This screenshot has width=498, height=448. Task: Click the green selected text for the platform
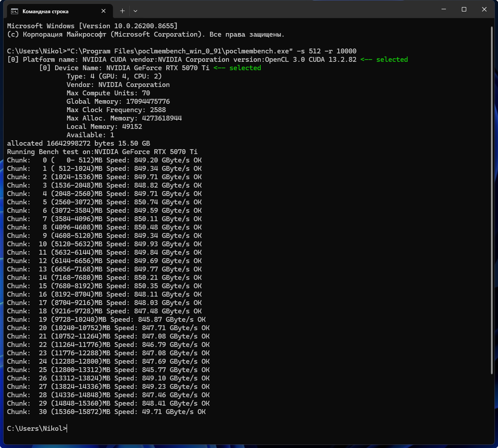pos(384,60)
